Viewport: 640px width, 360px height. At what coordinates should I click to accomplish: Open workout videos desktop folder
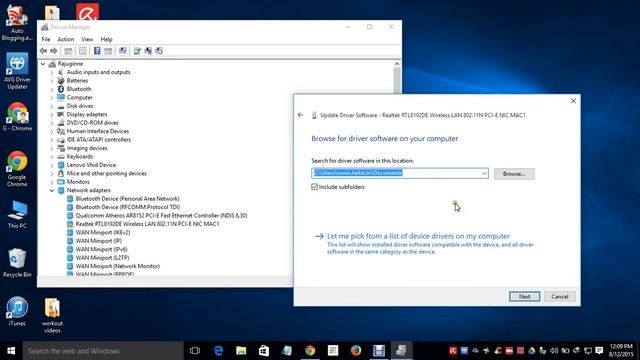(x=52, y=315)
